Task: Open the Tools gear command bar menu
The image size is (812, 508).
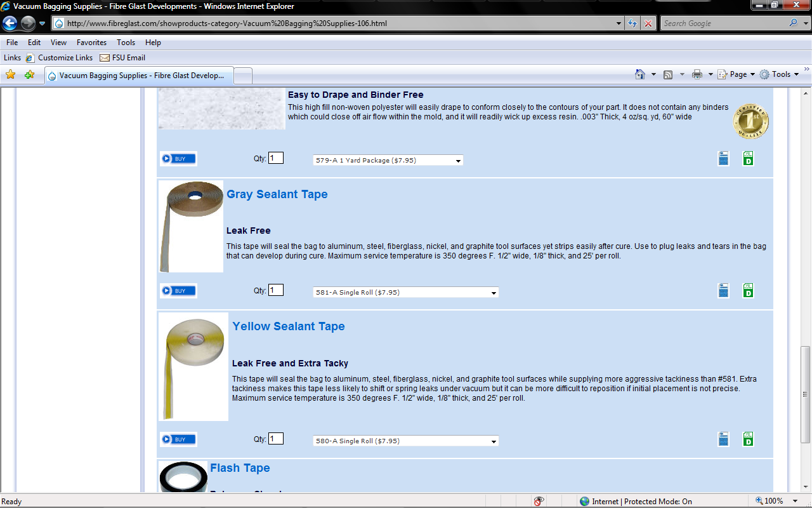Action: (x=779, y=74)
